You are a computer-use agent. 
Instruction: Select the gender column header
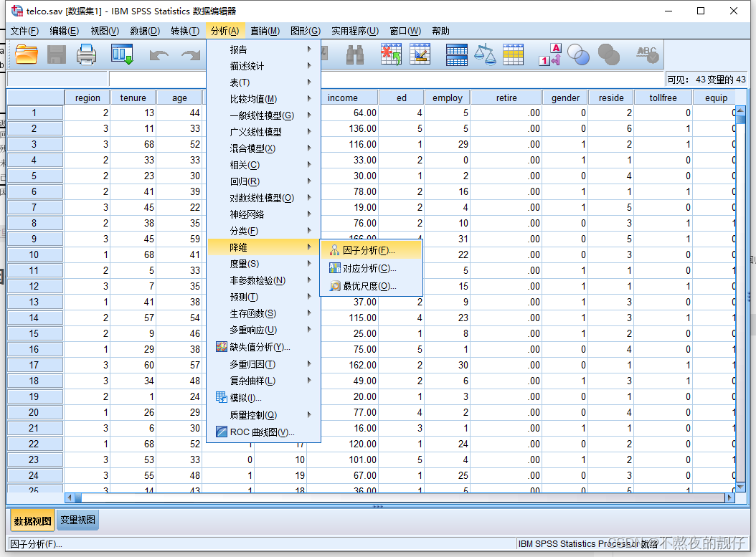tap(565, 97)
